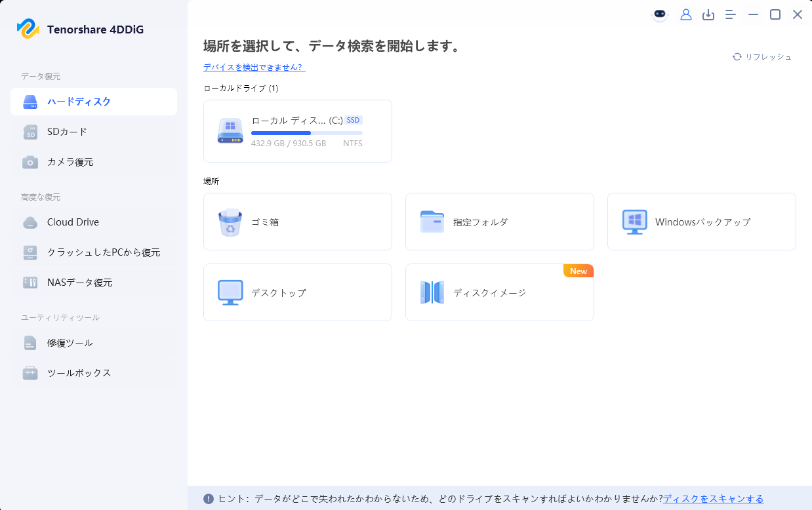Switch to SDカード menu item
Image resolution: width=812 pixels, height=510 pixels.
pos(94,132)
